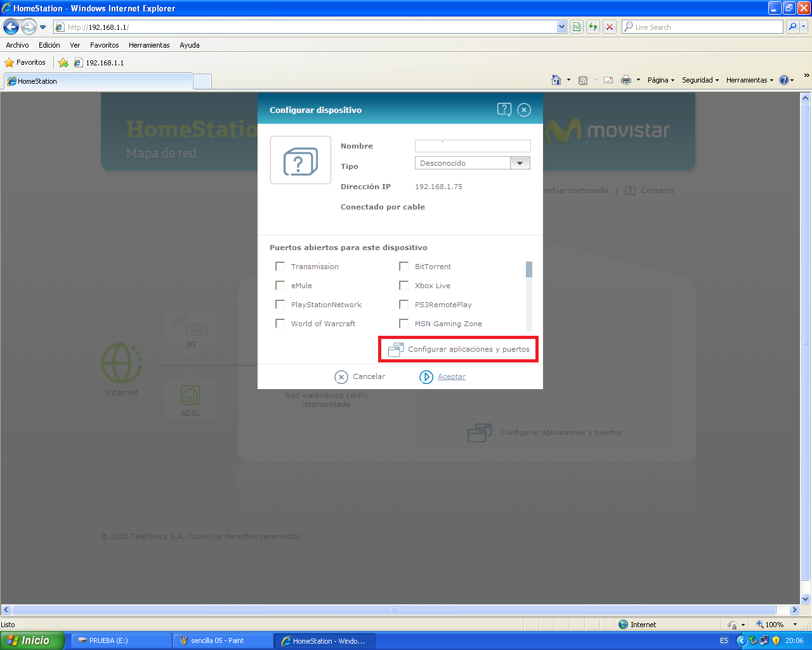812x650 pixels.
Task: Open the Ayuda menu
Action: [189, 45]
